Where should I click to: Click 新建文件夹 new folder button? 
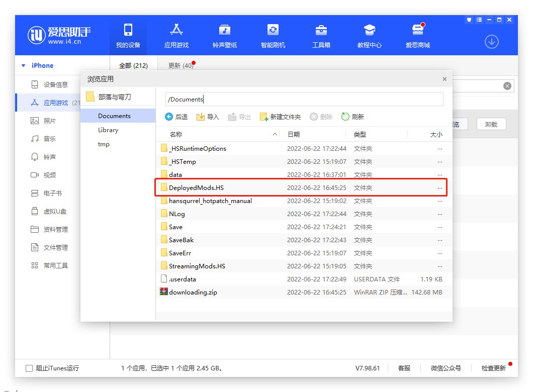coord(280,117)
